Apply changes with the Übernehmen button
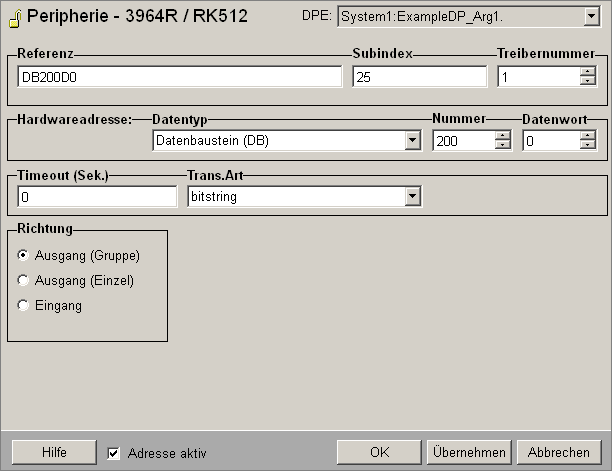The width and height of the screenshot is (612, 471). coord(469,452)
